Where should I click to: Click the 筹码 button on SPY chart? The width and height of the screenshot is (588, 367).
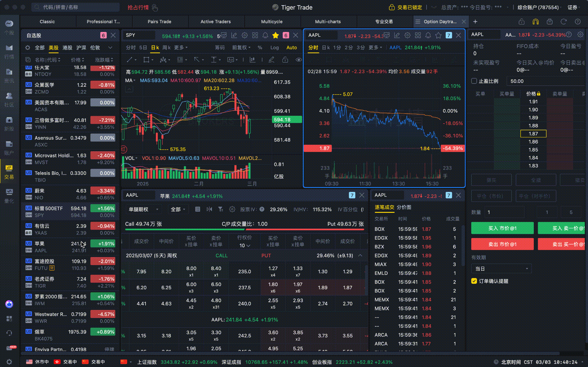pyautogui.click(x=220, y=47)
